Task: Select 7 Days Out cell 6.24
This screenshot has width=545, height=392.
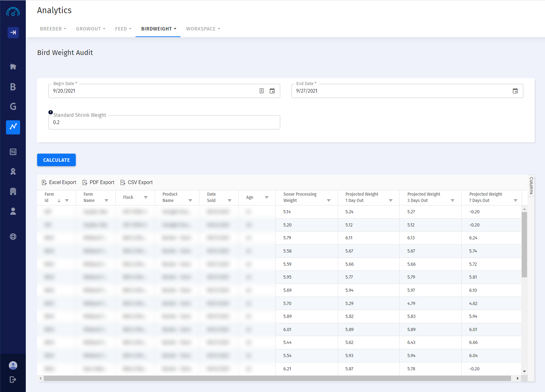Action: pyautogui.click(x=491, y=238)
